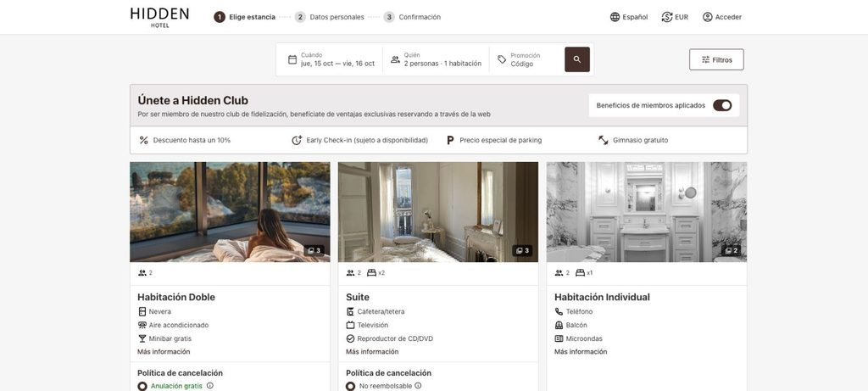Click the Únete a Hidden Club heading
The image size is (868, 391).
(x=192, y=100)
